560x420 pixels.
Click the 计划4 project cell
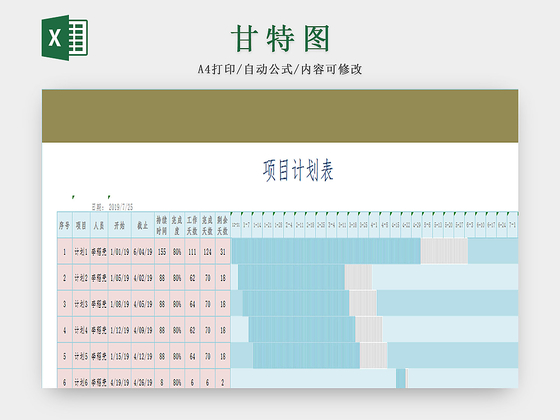pyautogui.click(x=81, y=330)
